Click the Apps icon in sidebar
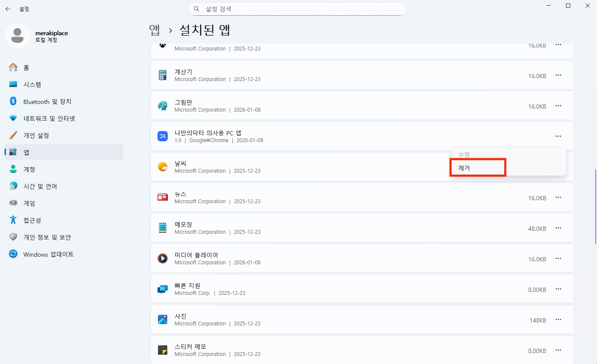597x364 pixels. (13, 152)
